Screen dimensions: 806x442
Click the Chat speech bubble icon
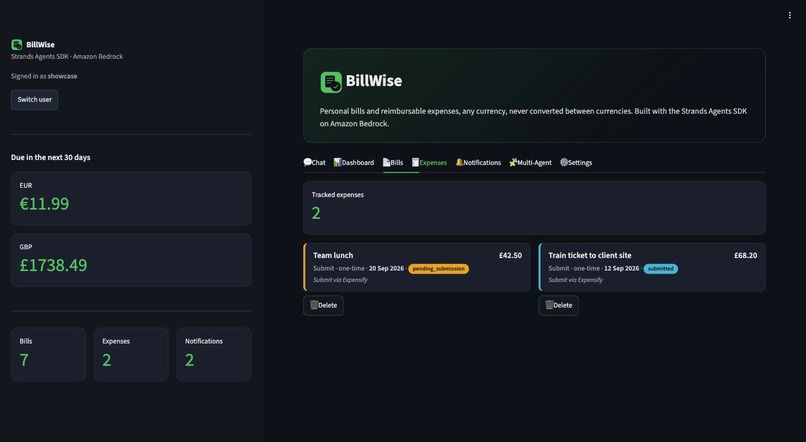click(307, 162)
